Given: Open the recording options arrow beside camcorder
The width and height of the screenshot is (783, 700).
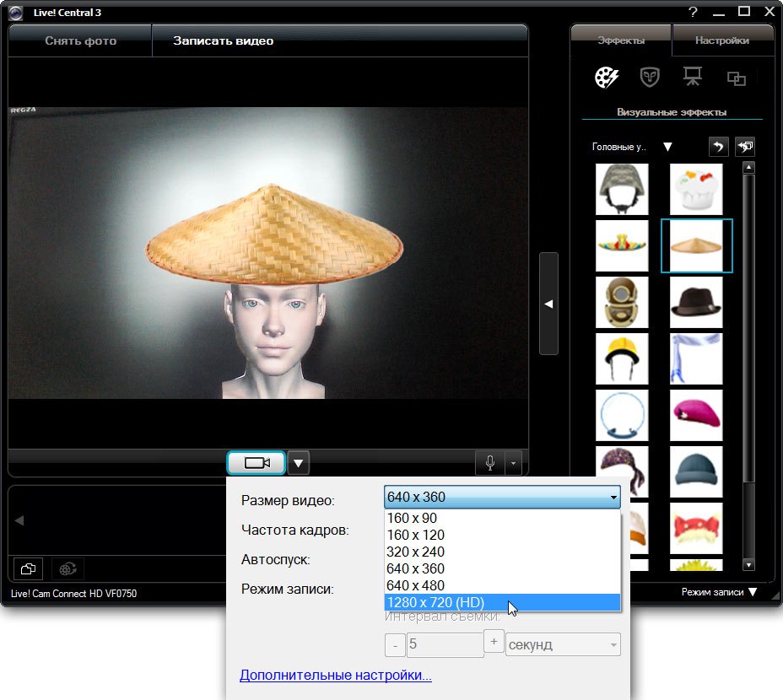Looking at the screenshot, I should coord(298,463).
